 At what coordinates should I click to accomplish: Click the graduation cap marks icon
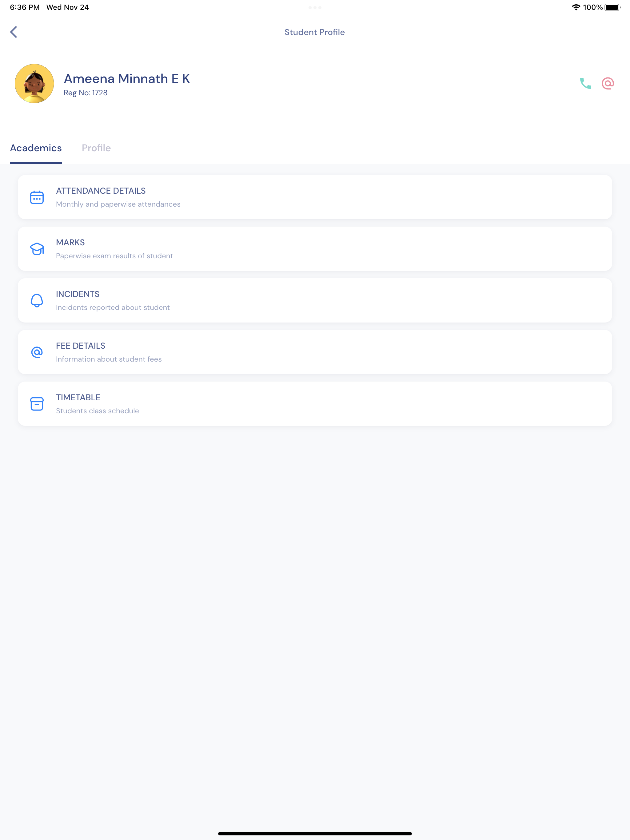point(37,249)
